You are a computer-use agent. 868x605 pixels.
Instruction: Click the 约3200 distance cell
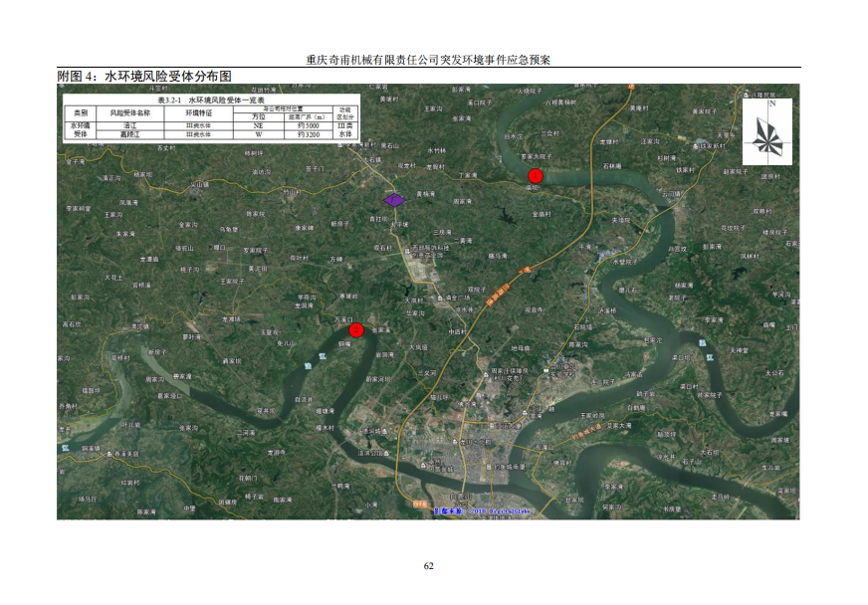click(x=308, y=133)
